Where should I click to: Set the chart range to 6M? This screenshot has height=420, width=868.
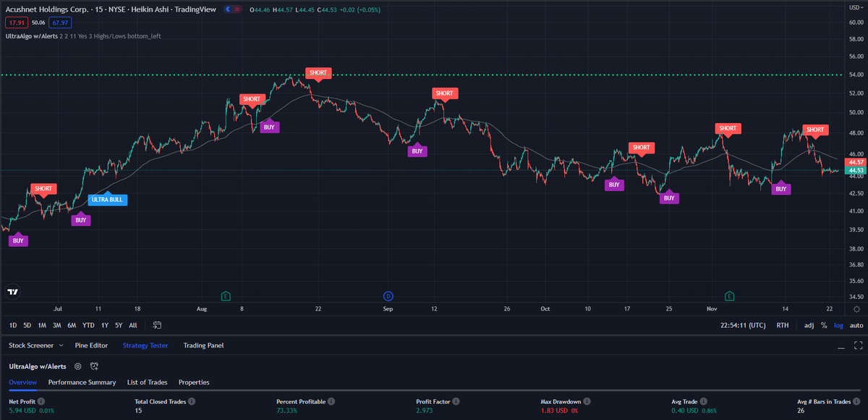(x=72, y=325)
